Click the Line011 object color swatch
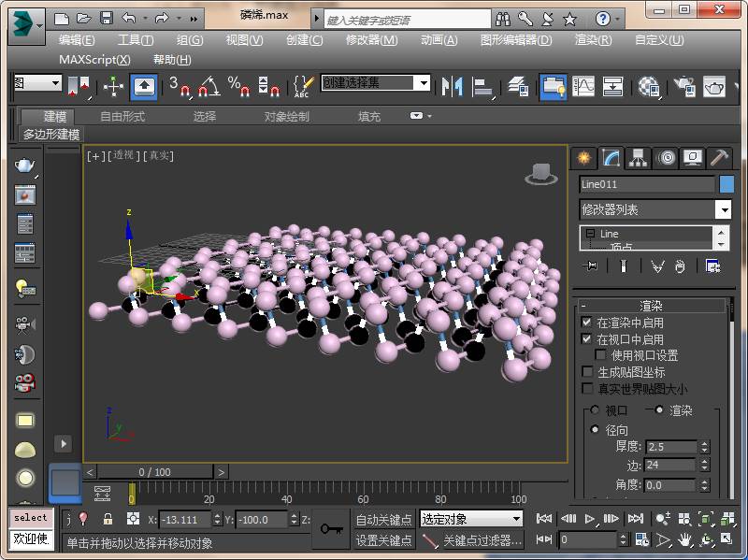 726,184
